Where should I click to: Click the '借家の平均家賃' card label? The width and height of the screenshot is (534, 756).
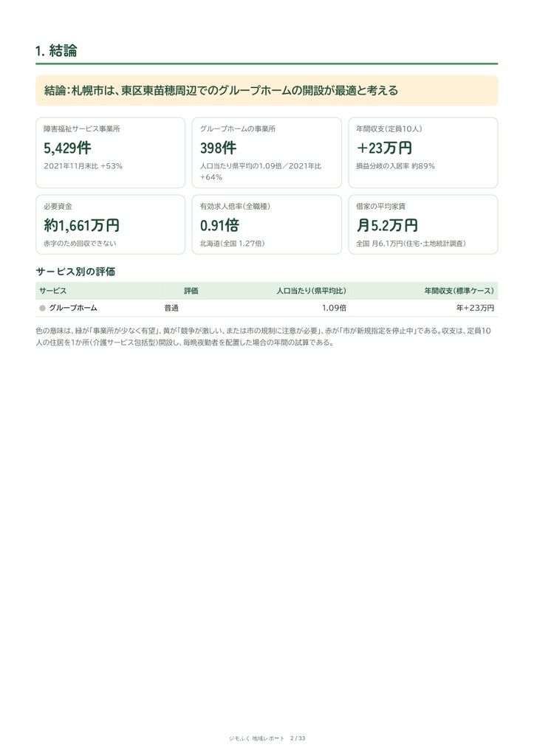[380, 207]
